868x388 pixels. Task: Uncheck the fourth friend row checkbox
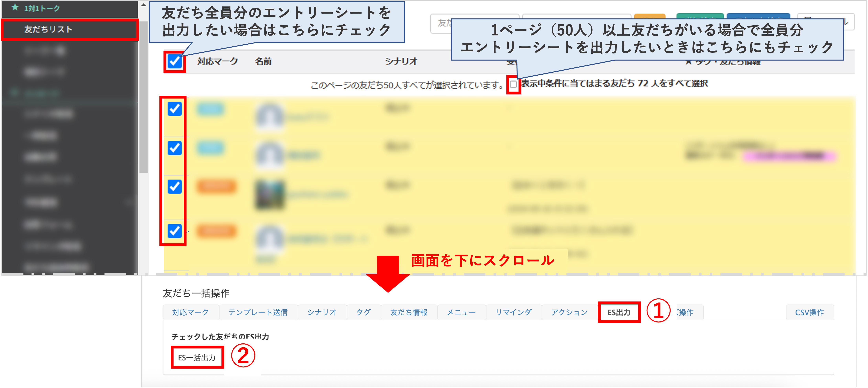point(174,231)
